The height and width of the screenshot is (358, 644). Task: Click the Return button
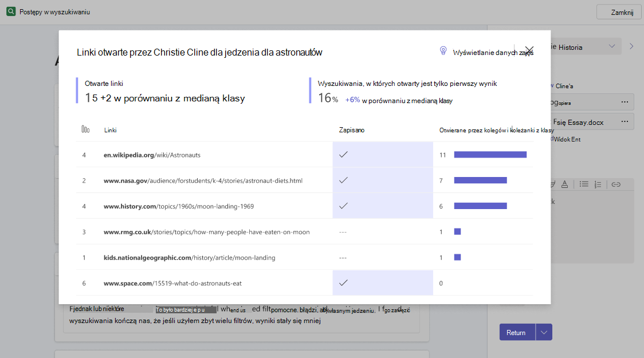517,332
